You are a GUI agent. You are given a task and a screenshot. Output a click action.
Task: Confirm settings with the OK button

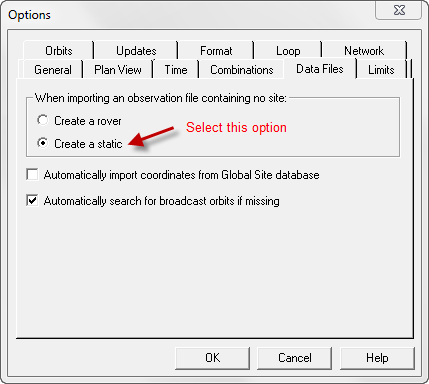tap(212, 358)
